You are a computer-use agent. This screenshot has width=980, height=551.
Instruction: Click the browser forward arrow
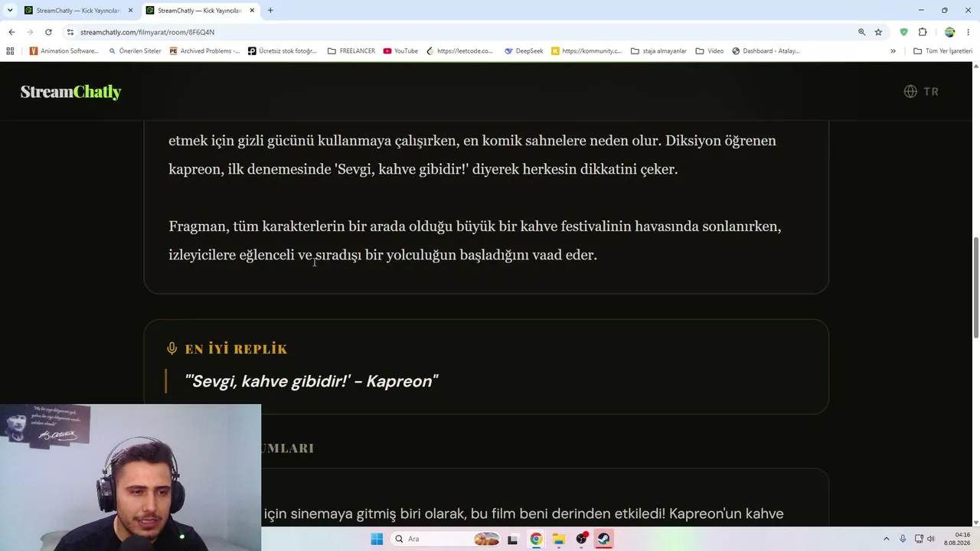(x=30, y=32)
